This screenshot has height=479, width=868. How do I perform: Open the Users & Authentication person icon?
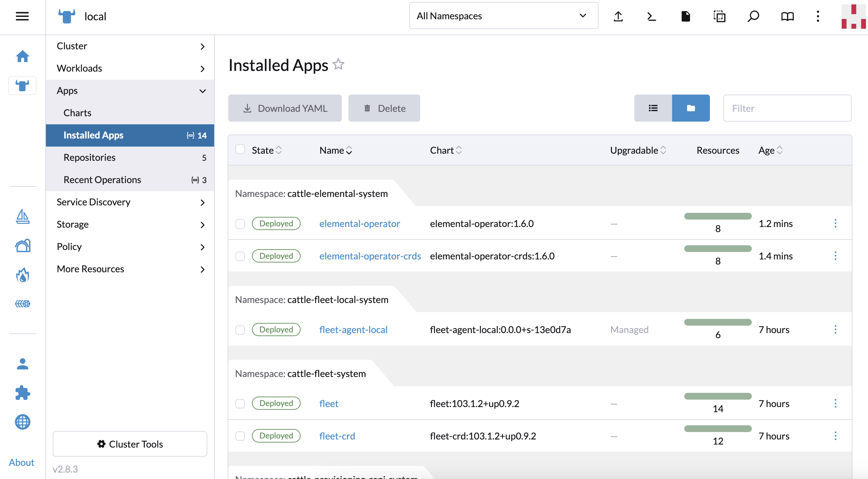point(22,364)
